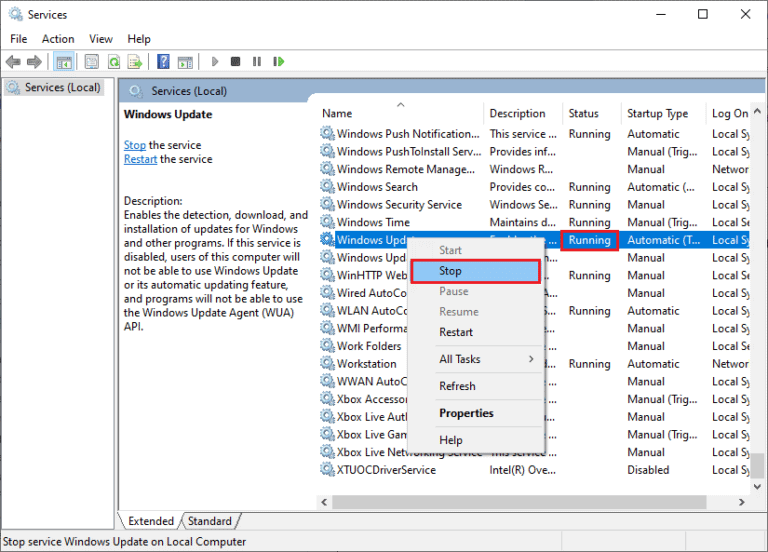Open the Properties toolbar icon
The width and height of the screenshot is (768, 552).
[x=92, y=62]
